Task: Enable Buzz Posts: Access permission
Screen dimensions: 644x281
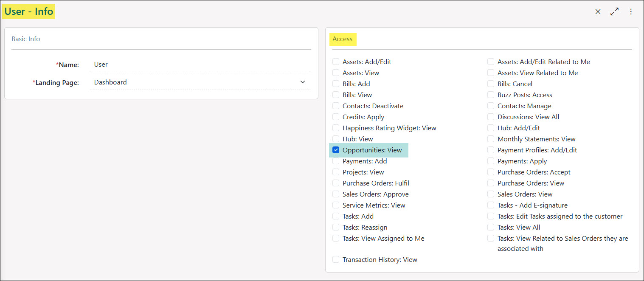Action: pyautogui.click(x=491, y=95)
